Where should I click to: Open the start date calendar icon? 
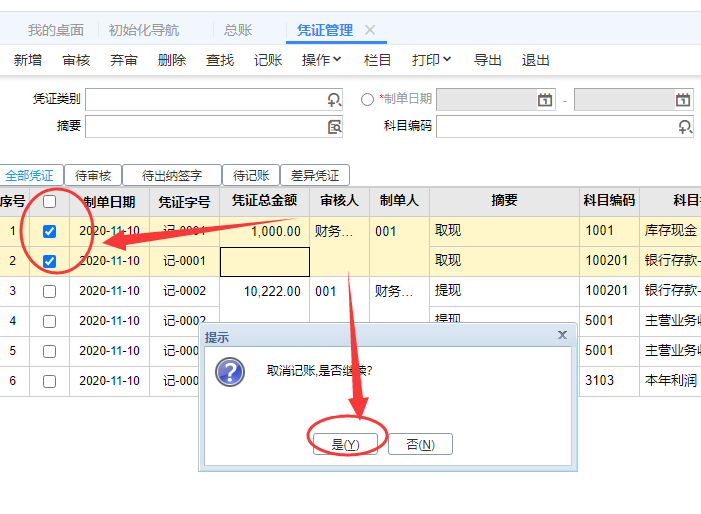[545, 100]
